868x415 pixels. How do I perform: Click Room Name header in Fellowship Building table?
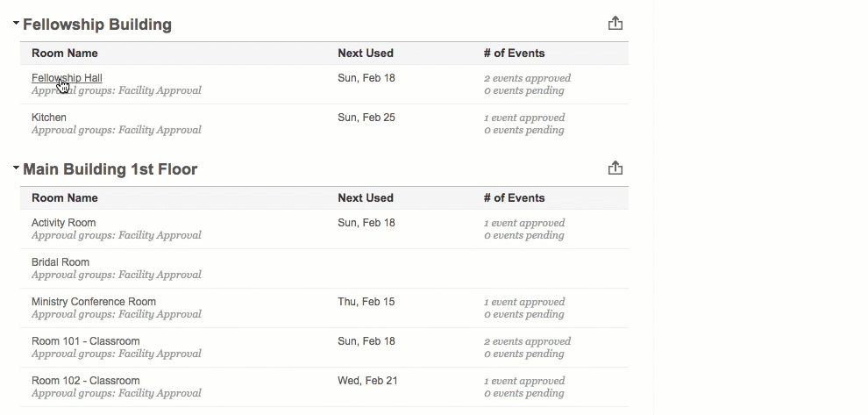pos(65,54)
